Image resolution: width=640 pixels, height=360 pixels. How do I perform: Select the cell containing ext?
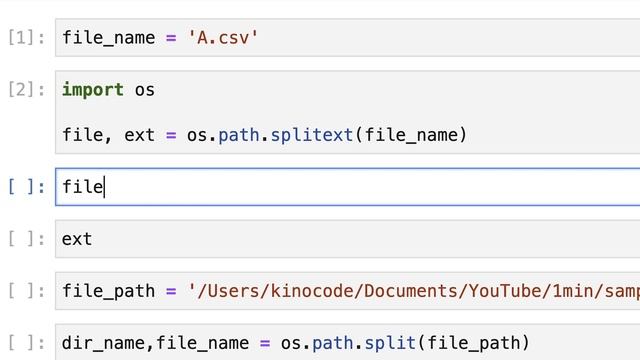[x=347, y=239]
